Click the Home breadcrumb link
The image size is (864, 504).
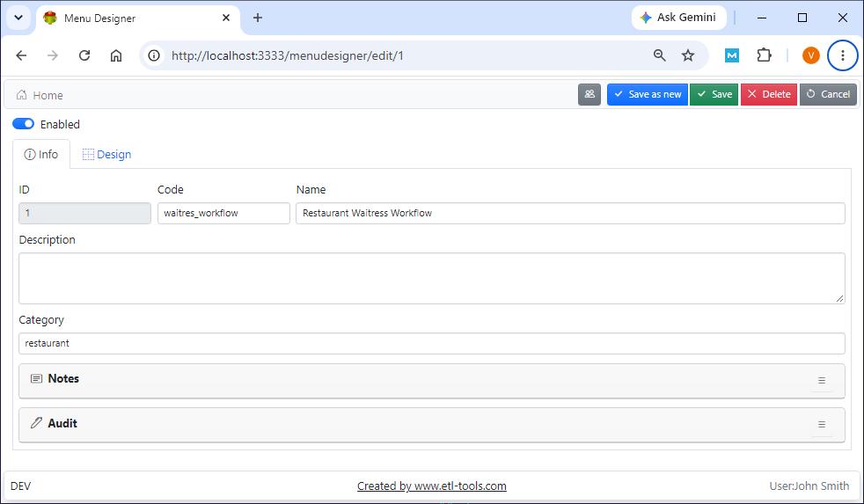click(x=40, y=95)
